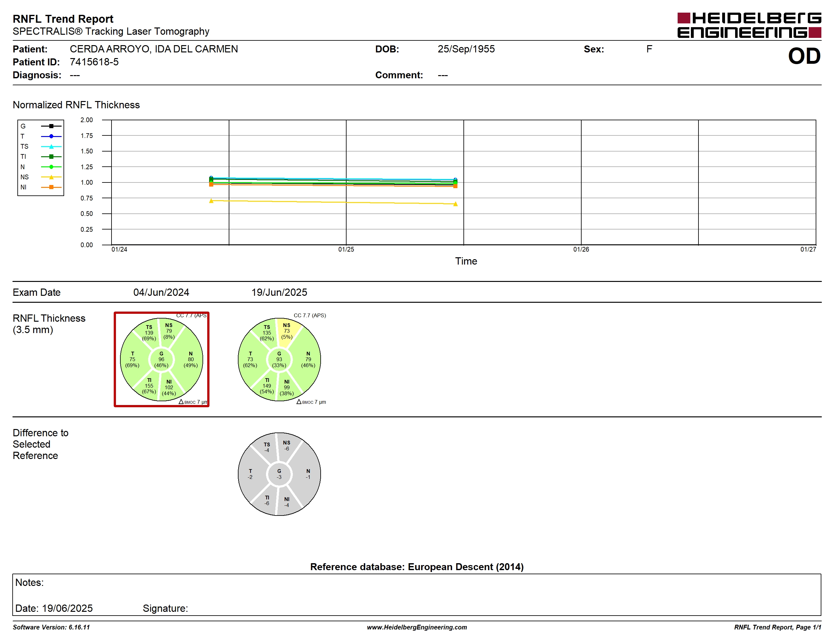Click the TS 139 (69%) sector
The height and width of the screenshot is (644, 834).
click(x=149, y=333)
